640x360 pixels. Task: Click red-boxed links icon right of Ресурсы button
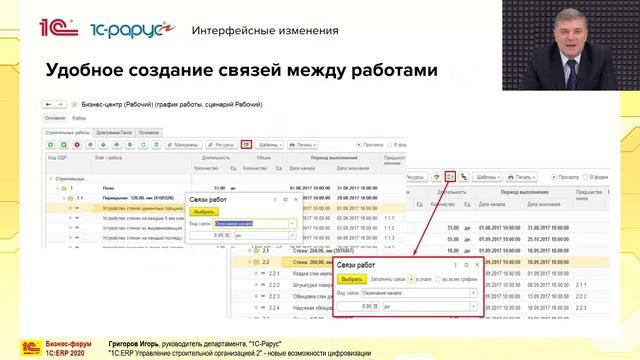click(x=246, y=144)
